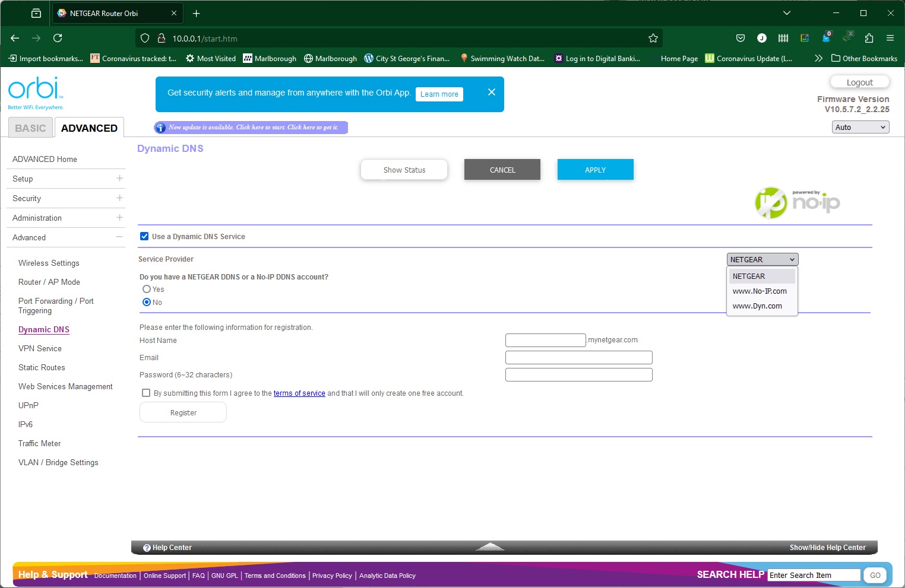Viewport: 905px width, 588px height.
Task: Click the CANCEL button
Action: click(502, 170)
